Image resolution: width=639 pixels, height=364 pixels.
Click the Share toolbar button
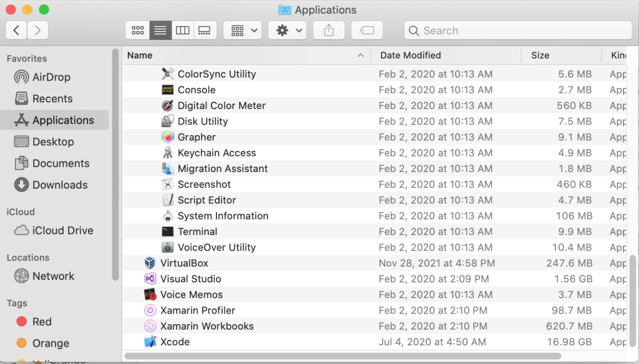(329, 30)
